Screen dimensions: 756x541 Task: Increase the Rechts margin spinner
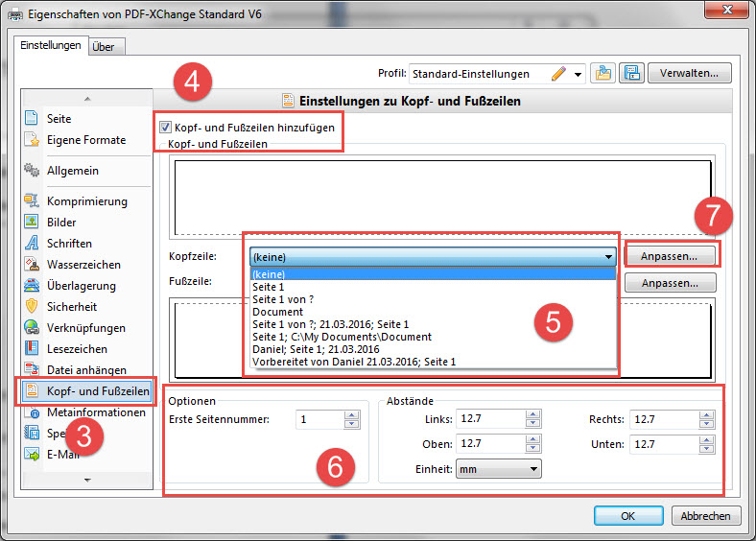706,415
